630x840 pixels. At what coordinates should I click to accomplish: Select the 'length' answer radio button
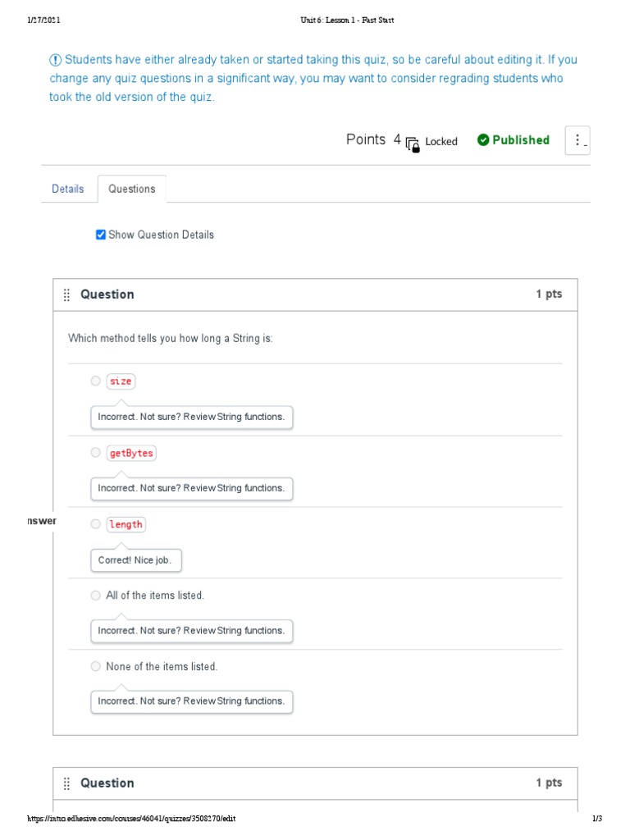click(x=96, y=524)
